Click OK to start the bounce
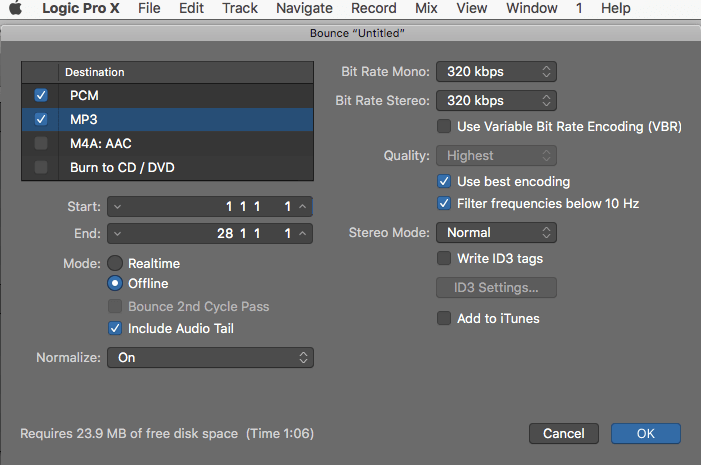Image resolution: width=701 pixels, height=465 pixels. (646, 433)
